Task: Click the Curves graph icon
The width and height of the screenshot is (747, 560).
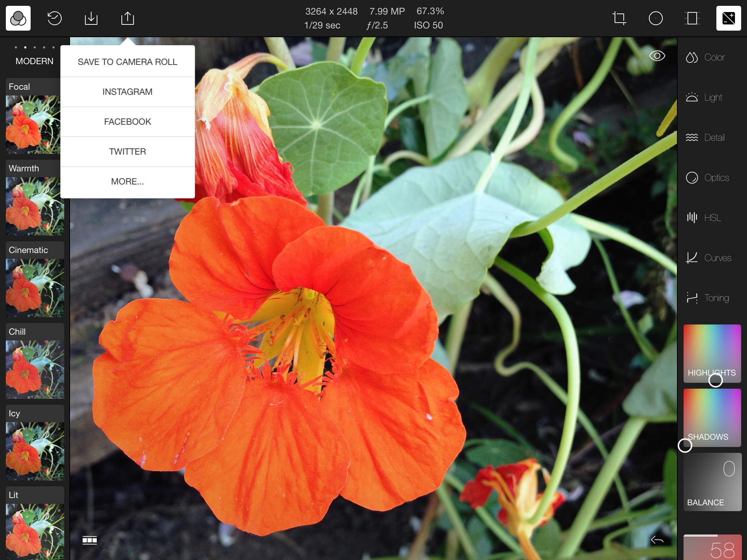Action: tap(692, 258)
